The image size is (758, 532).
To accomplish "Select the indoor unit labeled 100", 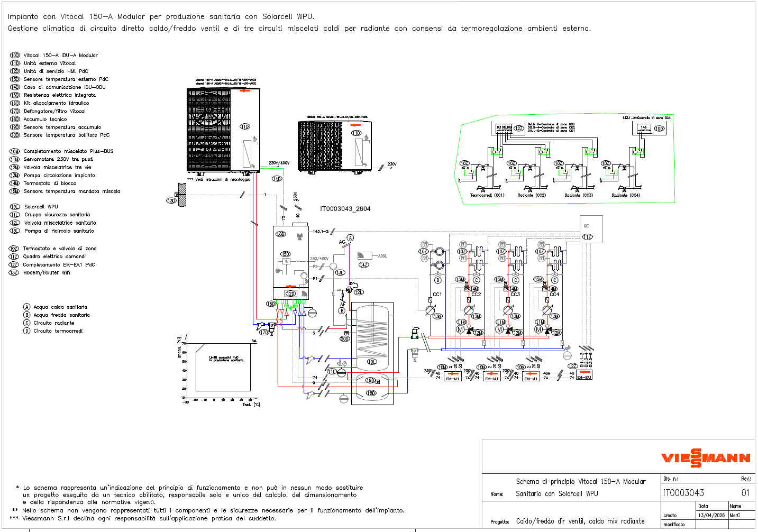I will (290, 262).
